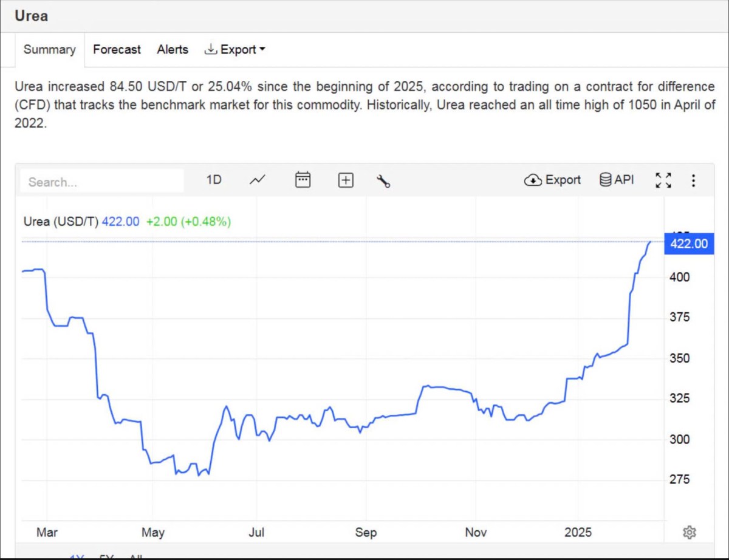The height and width of the screenshot is (560, 729).
Task: Click the Jul label on time axis
Action: click(256, 533)
